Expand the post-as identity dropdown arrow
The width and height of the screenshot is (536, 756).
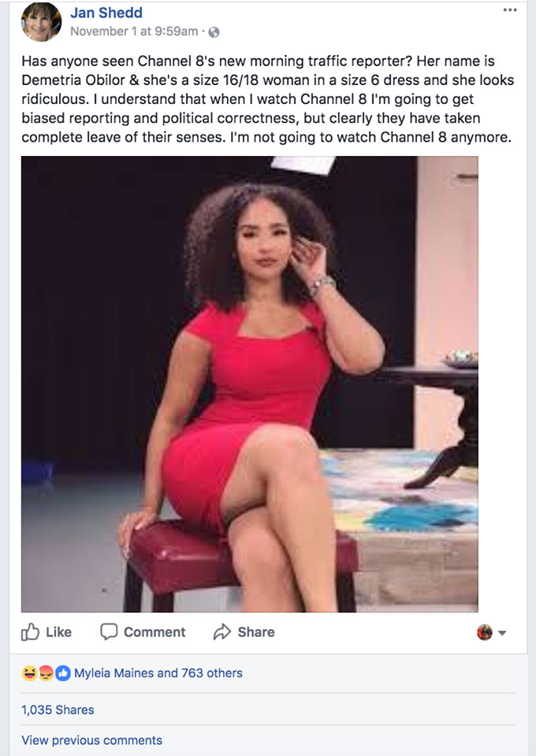click(502, 632)
